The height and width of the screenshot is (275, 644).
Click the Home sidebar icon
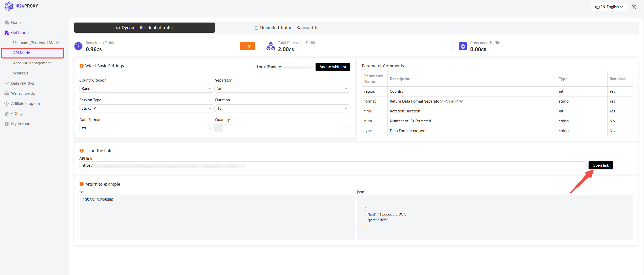(x=7, y=23)
